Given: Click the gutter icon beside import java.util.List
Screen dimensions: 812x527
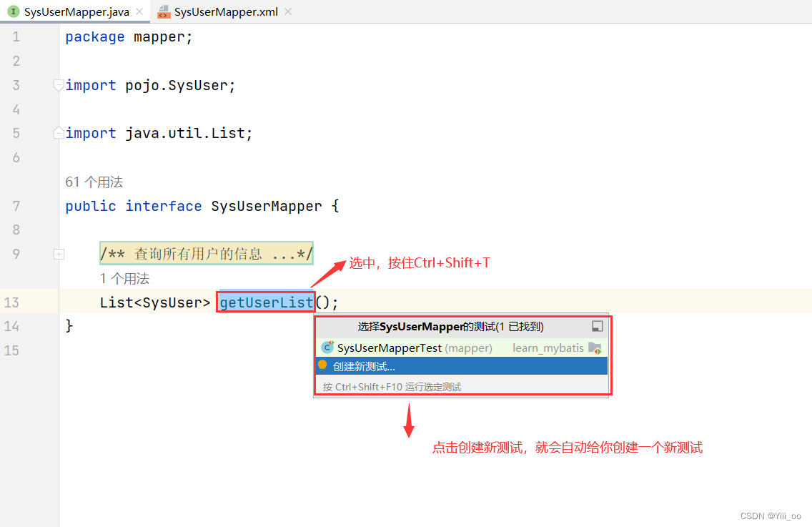Looking at the screenshot, I should (x=58, y=132).
